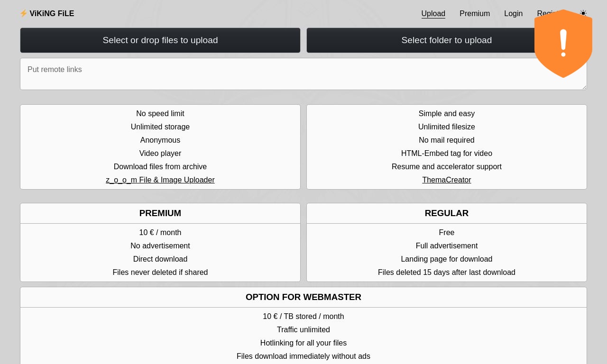
Task: Go to the Premium page
Action: [x=475, y=13]
